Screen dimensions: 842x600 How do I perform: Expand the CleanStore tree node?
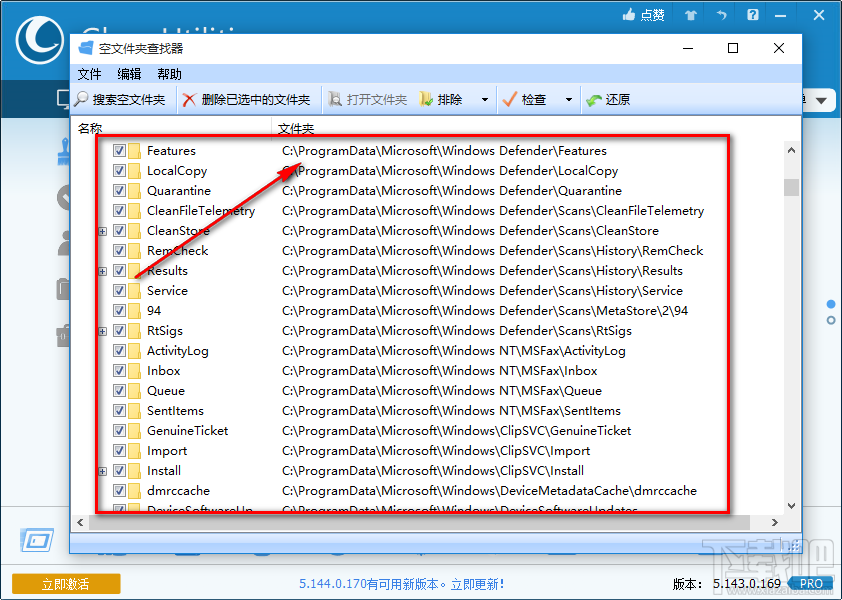tap(103, 230)
